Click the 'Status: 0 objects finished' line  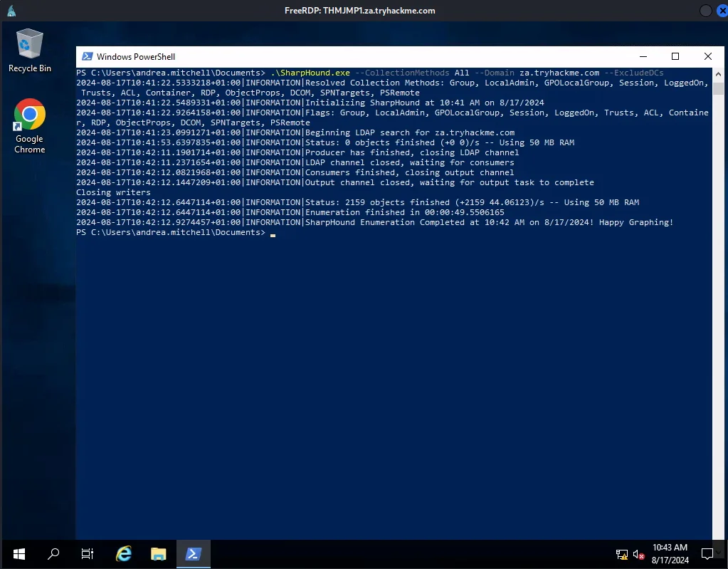pos(325,142)
